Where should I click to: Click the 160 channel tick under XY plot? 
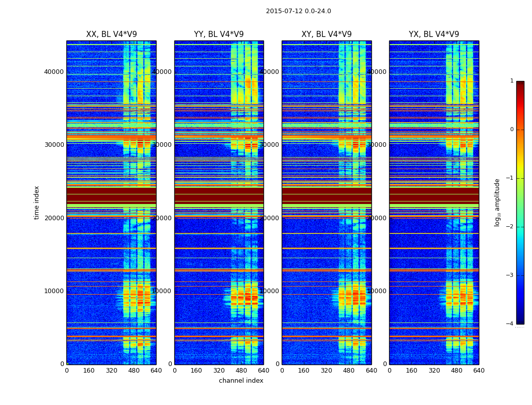303,371
